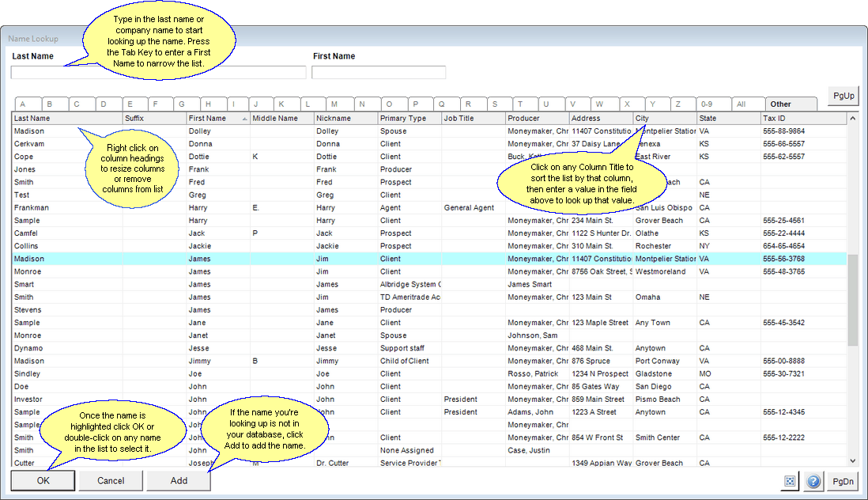The image size is (868, 500).
Task: Click Add to create a new name
Action: click(x=179, y=480)
